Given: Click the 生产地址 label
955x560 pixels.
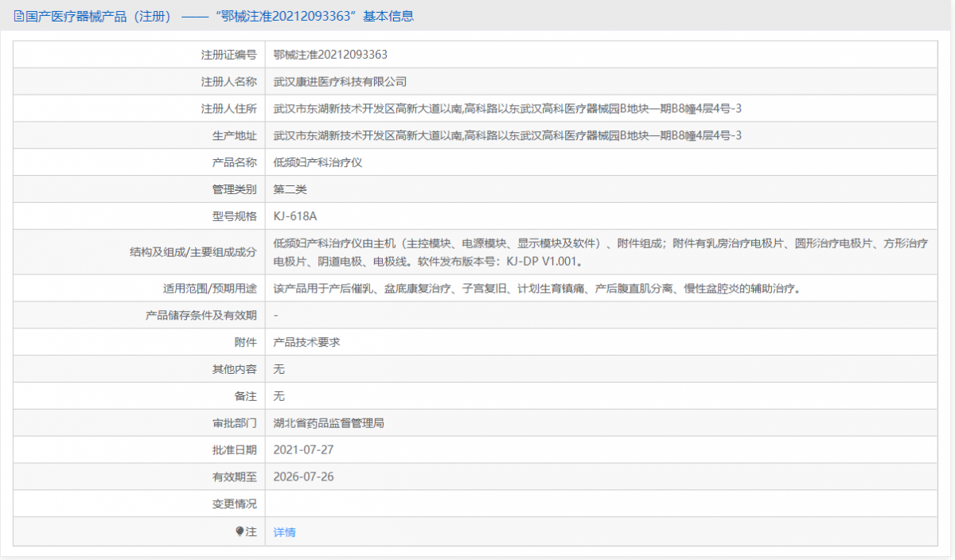Looking at the screenshot, I should coord(235,136).
